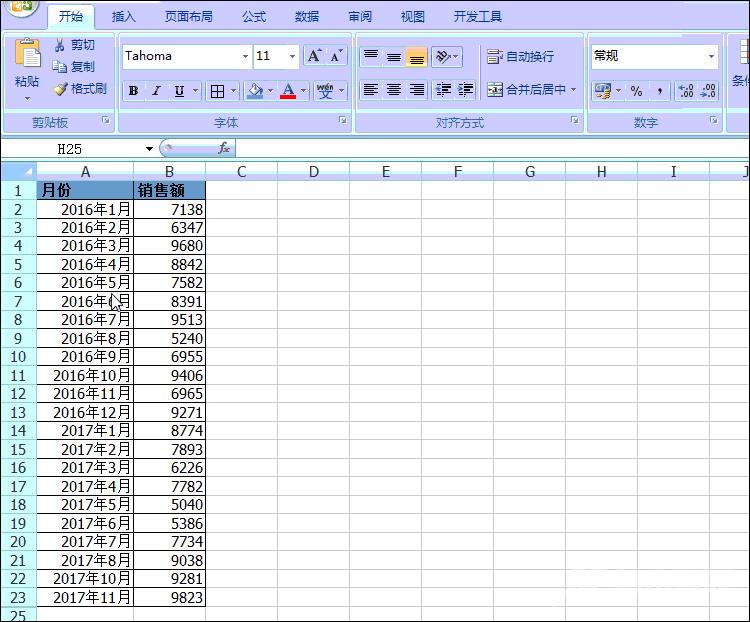Screen dimensions: 750x622
Task: Toggle bold formatting
Action: (x=133, y=91)
